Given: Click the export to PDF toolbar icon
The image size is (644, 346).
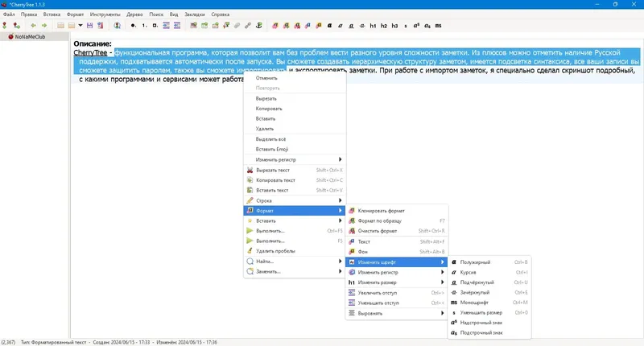Looking at the screenshot, I should [100, 26].
